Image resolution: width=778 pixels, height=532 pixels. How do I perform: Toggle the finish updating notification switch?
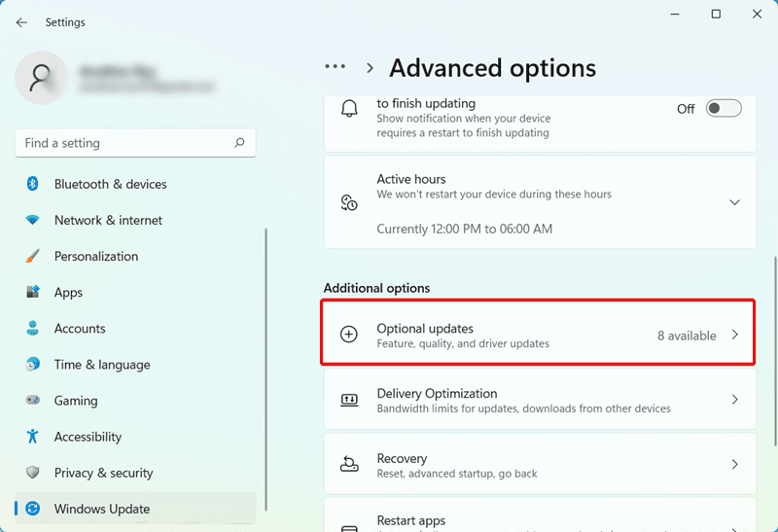tap(724, 109)
